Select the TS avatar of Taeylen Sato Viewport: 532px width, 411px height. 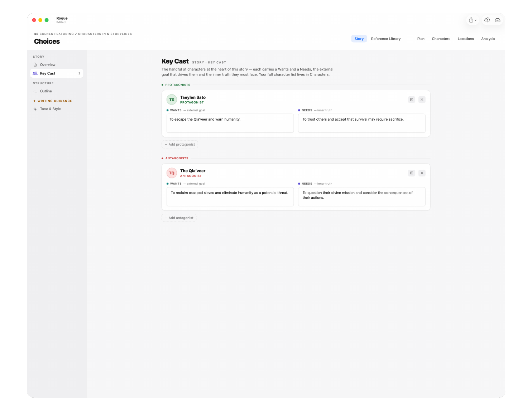172,100
